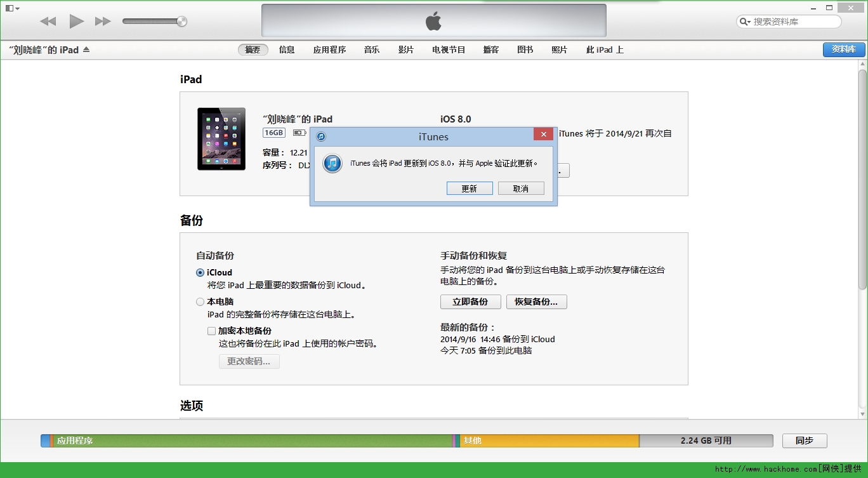Go to the 照片 tab

point(559,50)
